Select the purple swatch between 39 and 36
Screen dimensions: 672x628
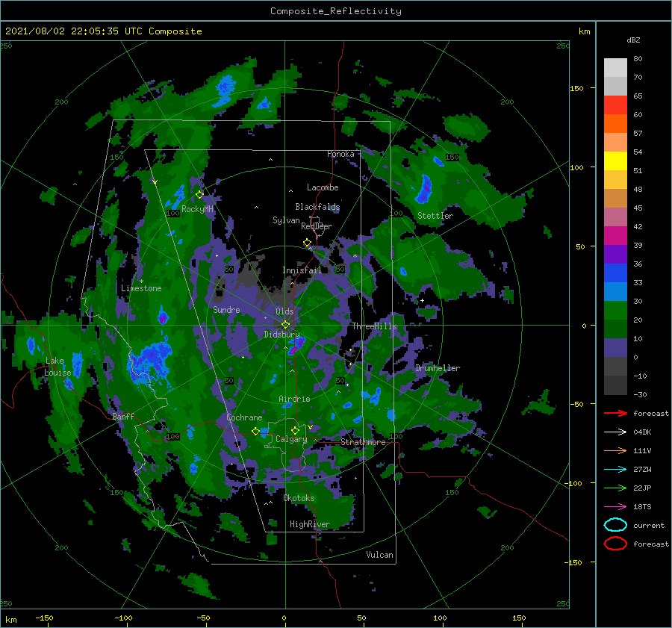tap(615, 254)
